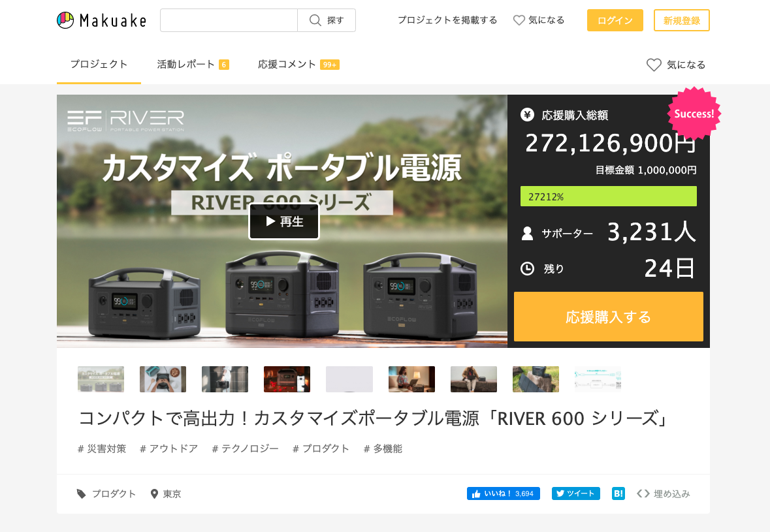Click the ログイン button
770x532 pixels.
(615, 20)
